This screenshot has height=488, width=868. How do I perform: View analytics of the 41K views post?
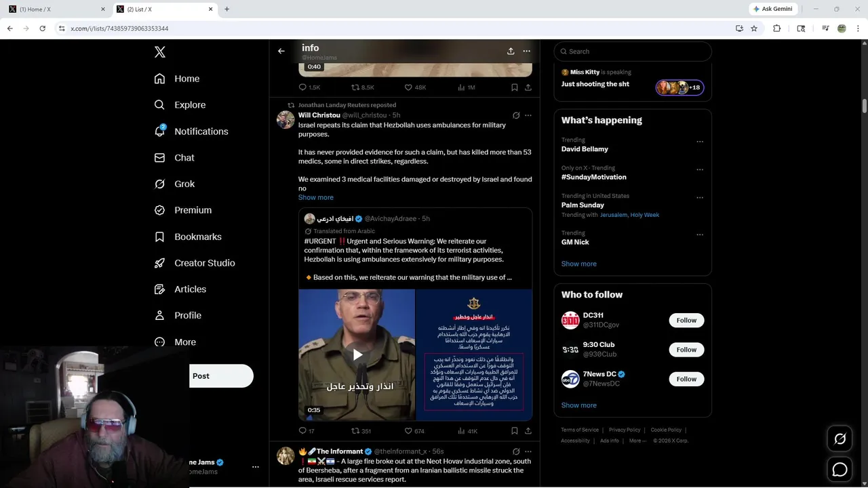(468, 430)
